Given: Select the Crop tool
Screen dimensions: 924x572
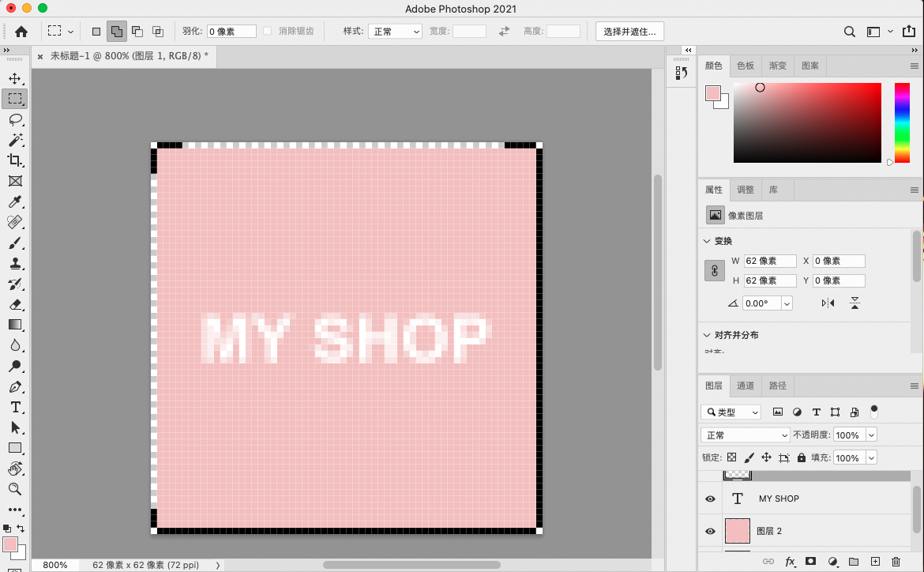Looking at the screenshot, I should (15, 160).
